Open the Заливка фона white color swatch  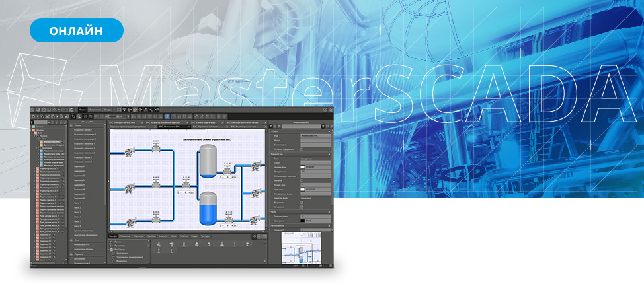click(302, 168)
